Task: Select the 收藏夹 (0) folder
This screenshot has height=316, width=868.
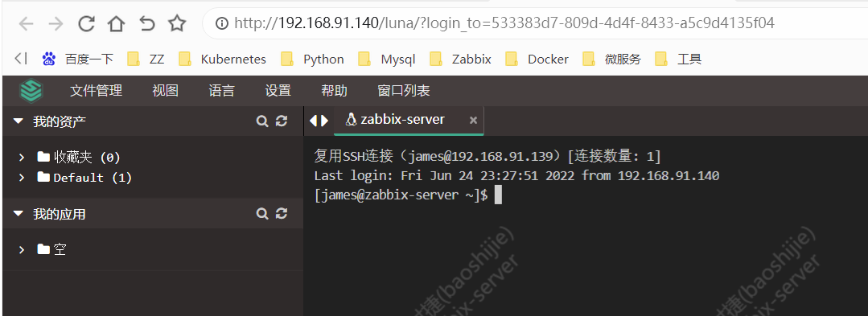Action: pos(79,158)
